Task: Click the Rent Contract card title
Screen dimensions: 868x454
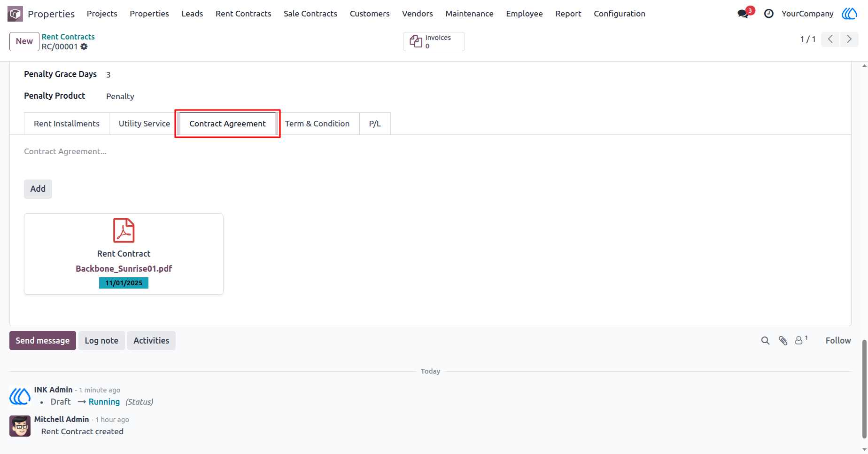Action: point(124,254)
